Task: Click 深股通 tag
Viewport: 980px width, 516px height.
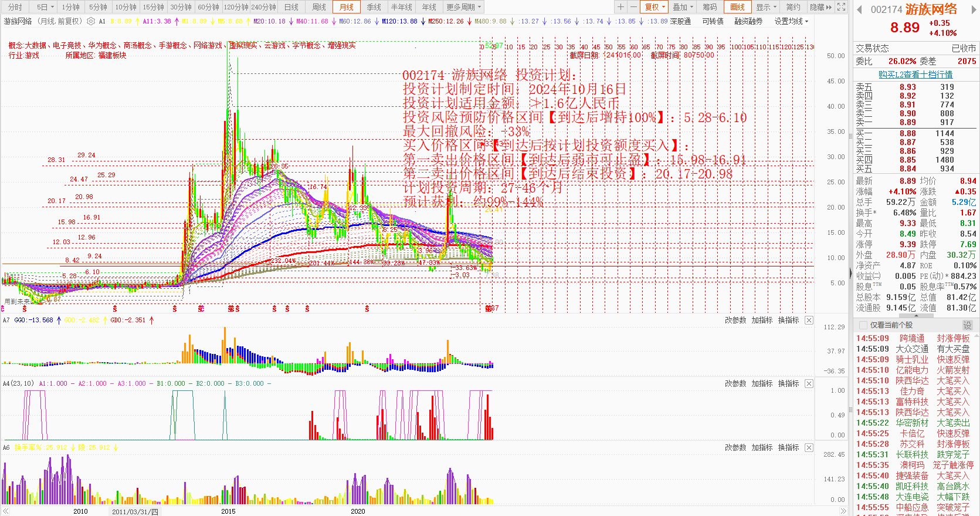Action: click(x=680, y=21)
